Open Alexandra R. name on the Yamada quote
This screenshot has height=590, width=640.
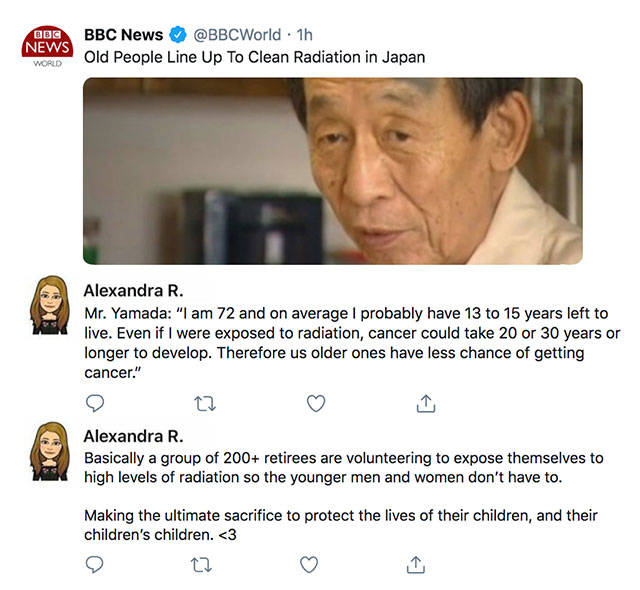(132, 291)
